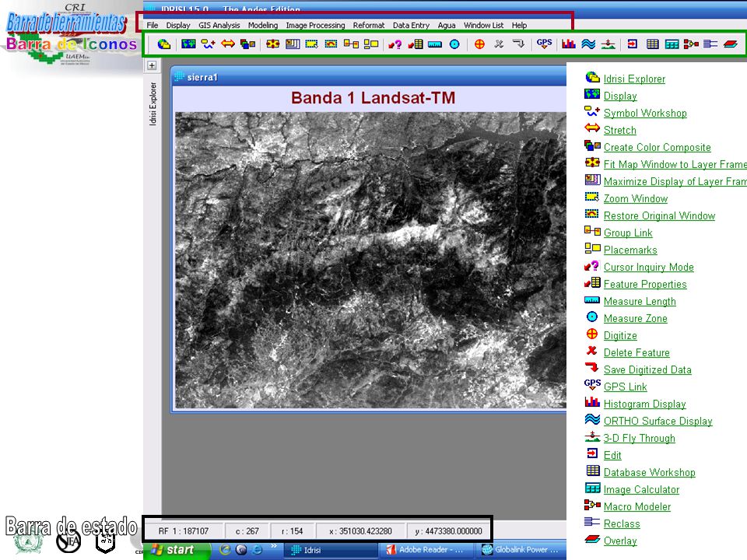Open Image Calculator toolbar icon

672,44
